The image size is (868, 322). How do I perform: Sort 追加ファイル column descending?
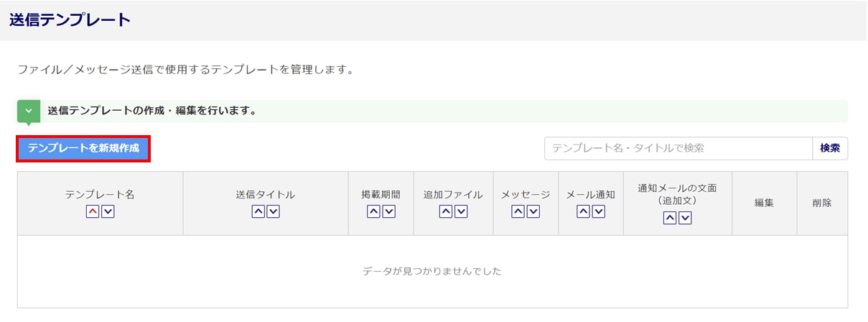461,211
